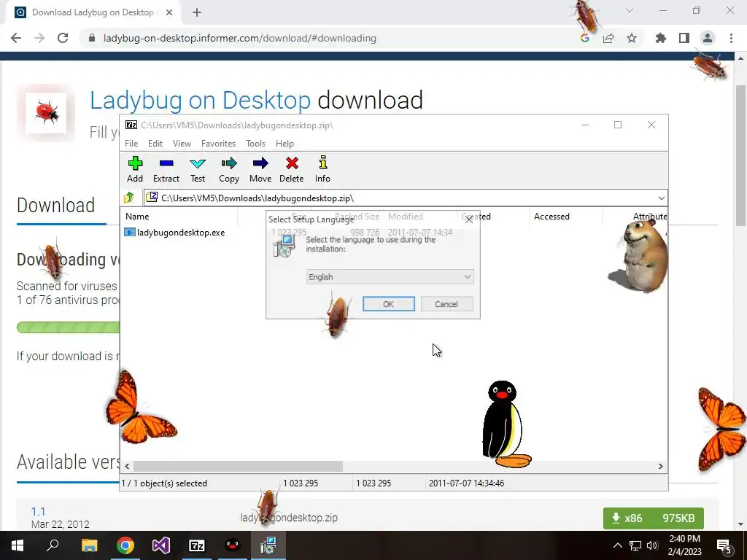This screenshot has width=747, height=560.
Task: Click the horizontal scrollbar in 7-Zip file list
Action: [238, 466]
